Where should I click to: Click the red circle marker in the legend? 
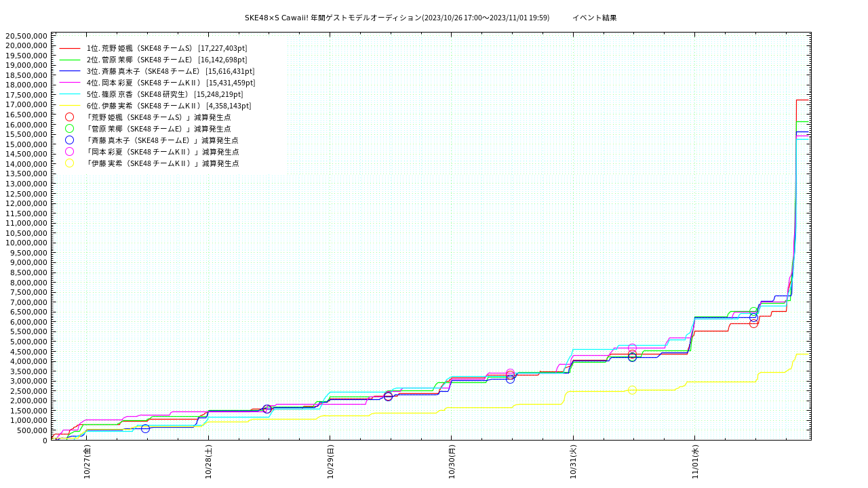pos(69,117)
